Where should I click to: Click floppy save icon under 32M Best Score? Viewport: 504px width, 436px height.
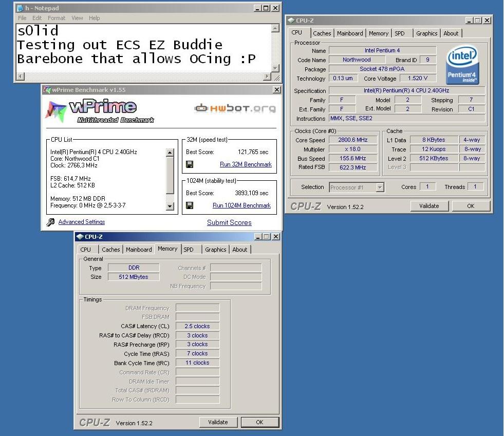190,164
